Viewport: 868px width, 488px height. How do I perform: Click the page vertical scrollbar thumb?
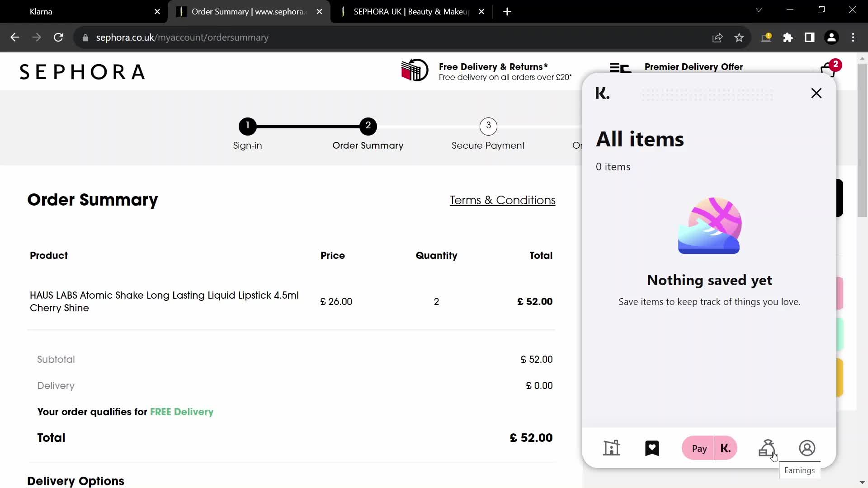pos(862,140)
